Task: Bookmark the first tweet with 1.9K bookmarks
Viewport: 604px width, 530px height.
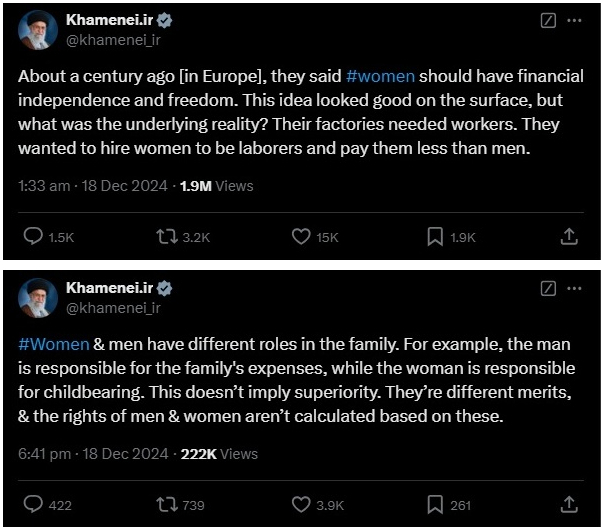Action: [x=435, y=237]
